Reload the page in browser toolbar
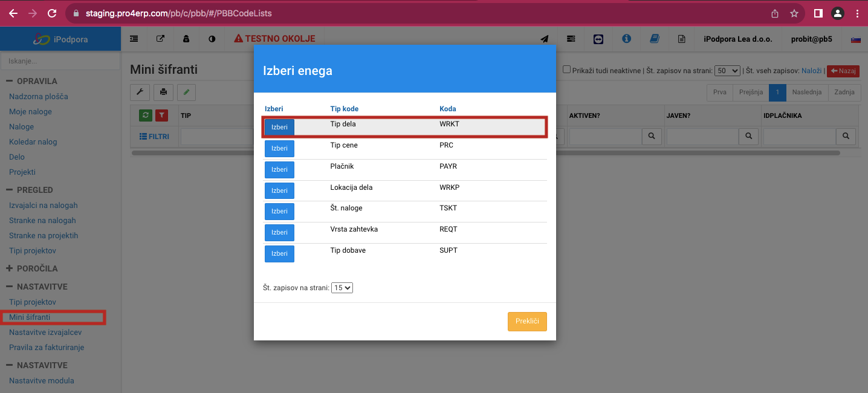The image size is (868, 393). [x=52, y=13]
